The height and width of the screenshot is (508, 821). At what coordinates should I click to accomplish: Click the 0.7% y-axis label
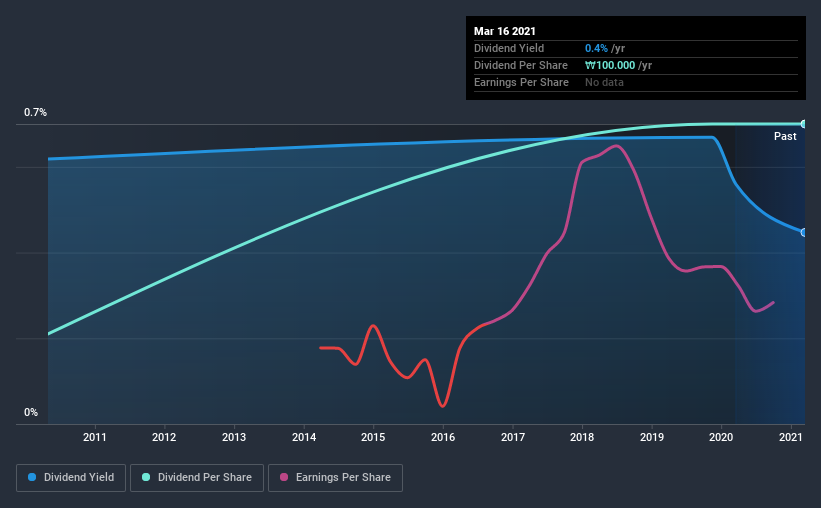[35, 113]
